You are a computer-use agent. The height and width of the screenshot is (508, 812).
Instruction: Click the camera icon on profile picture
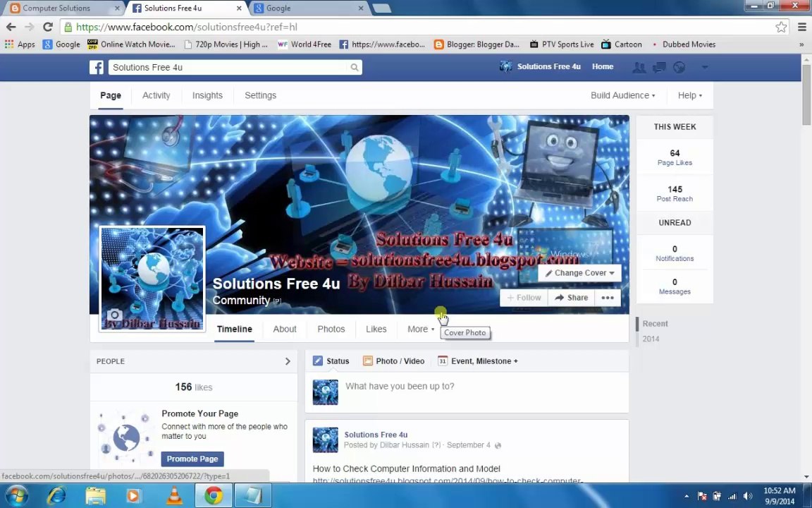click(x=114, y=315)
